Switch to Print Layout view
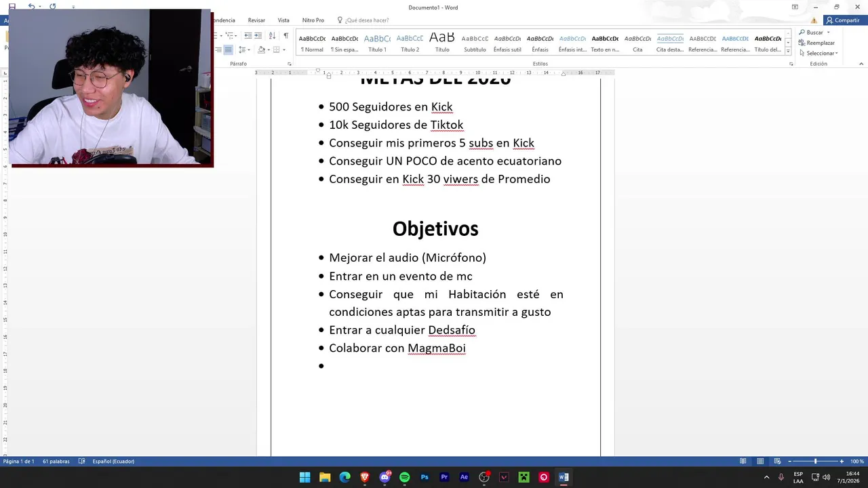 pos(760,462)
